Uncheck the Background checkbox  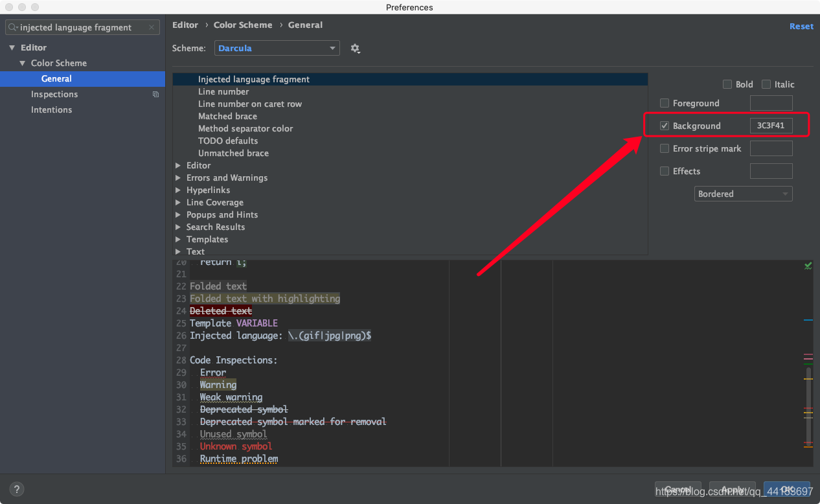664,126
